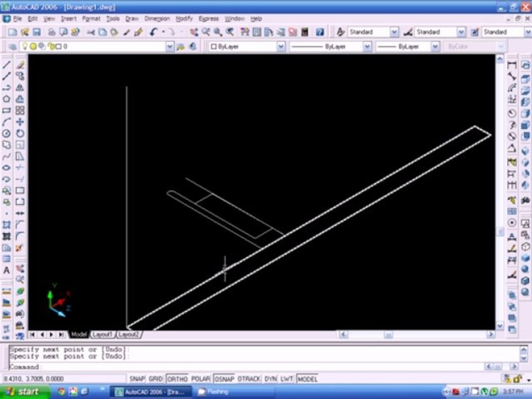
Task: Switch to the Layout2 tab
Action: pos(129,335)
